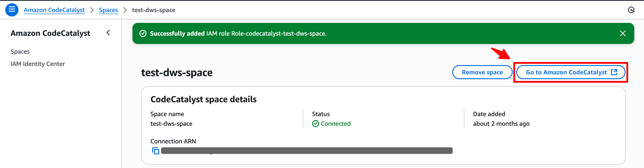Click the Connected status text

point(335,124)
